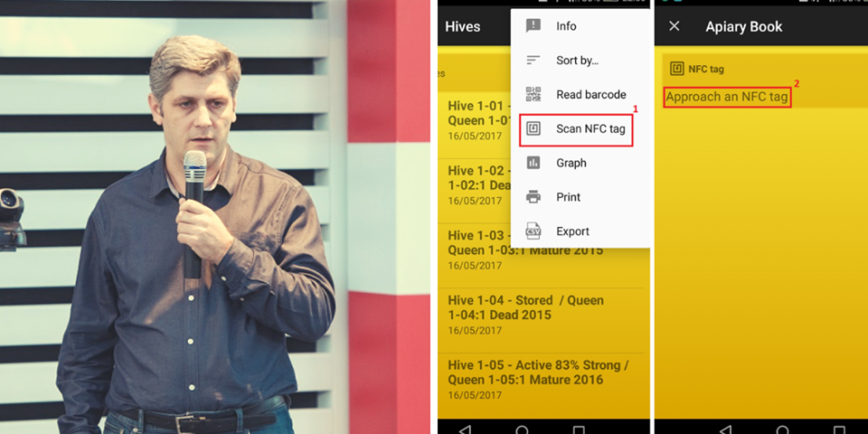Tap Android home button on Apiary Book screen
This screenshot has width=868, height=434.
coord(782,429)
